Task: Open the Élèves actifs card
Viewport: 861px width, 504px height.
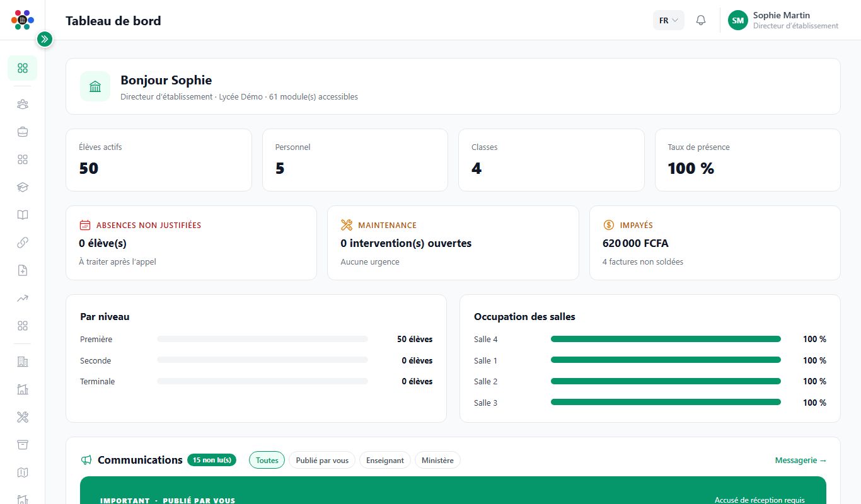Action: click(x=159, y=160)
